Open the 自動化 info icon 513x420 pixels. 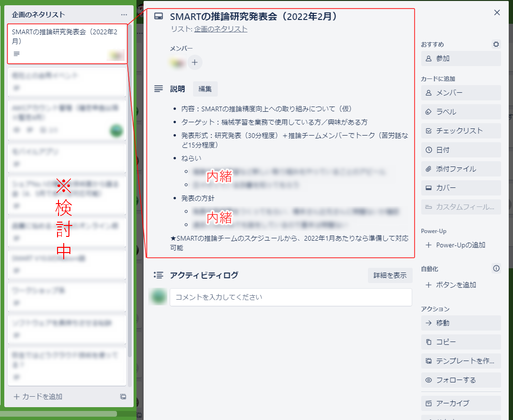point(496,268)
